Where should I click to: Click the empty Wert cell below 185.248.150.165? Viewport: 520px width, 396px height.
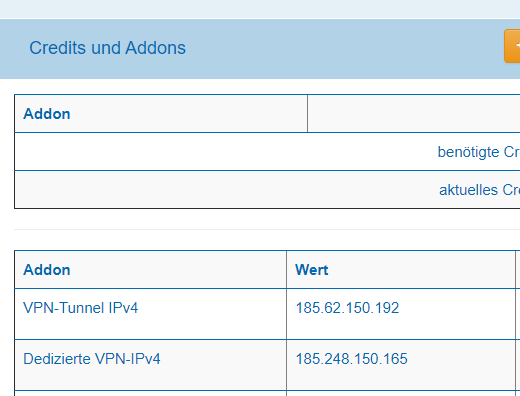tap(401, 394)
